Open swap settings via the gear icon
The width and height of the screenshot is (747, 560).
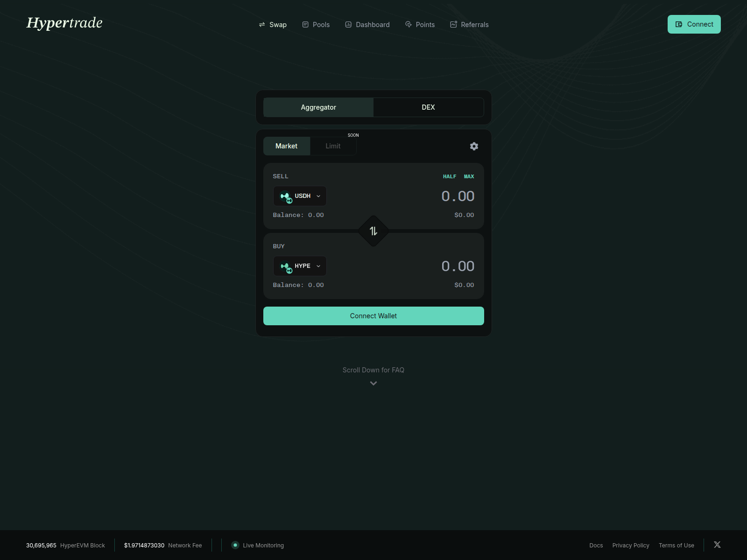(x=474, y=146)
